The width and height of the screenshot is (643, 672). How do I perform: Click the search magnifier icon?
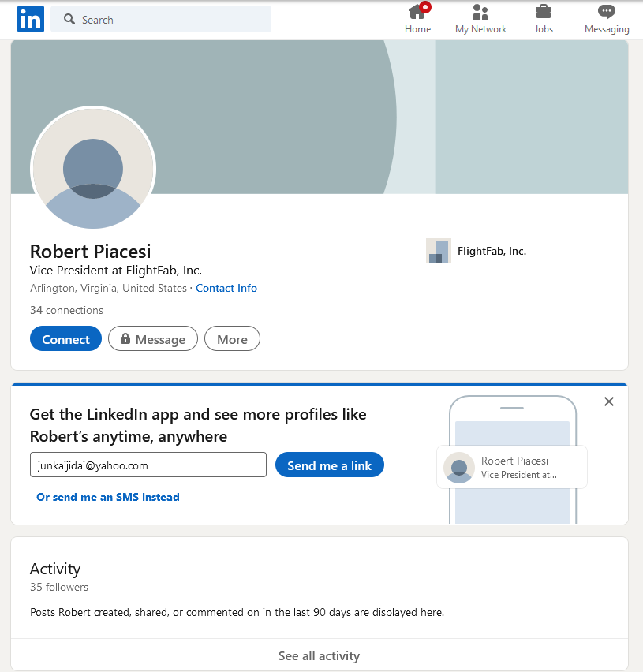[69, 19]
